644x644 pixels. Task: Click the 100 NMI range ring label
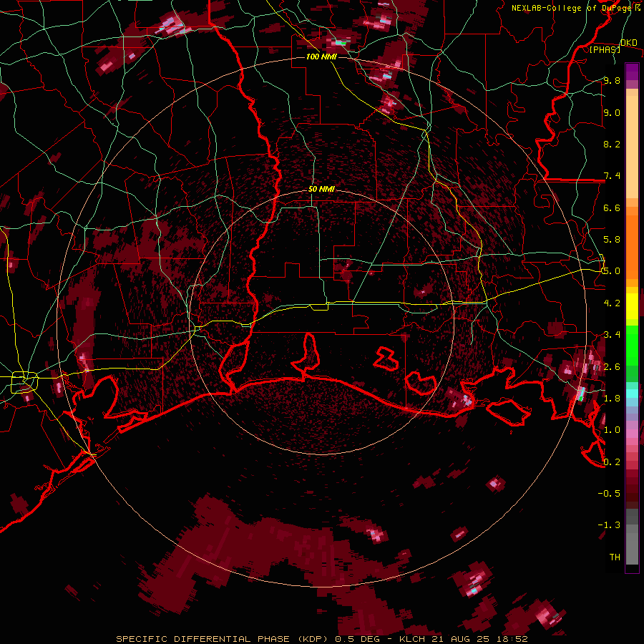point(321,57)
